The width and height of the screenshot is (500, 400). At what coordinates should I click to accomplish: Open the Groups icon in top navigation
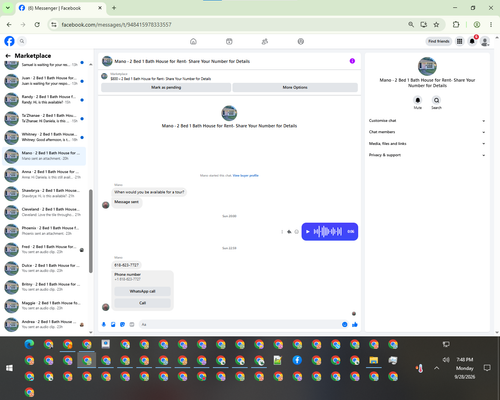(x=265, y=41)
